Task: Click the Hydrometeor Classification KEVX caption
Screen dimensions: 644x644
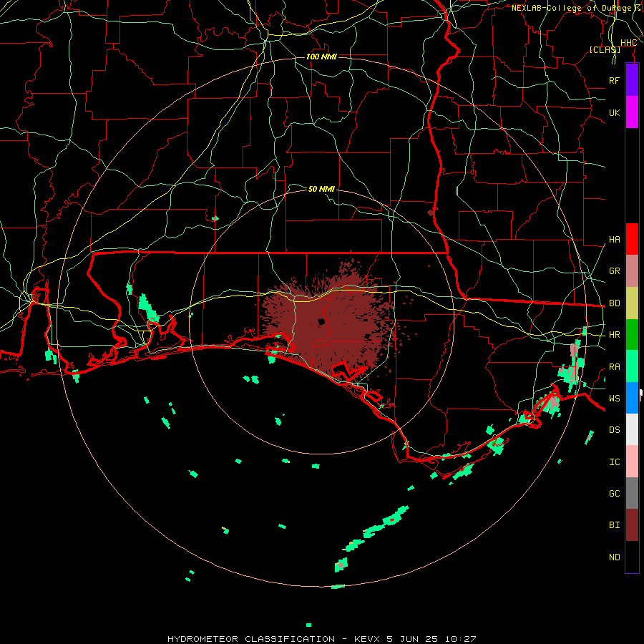Action: click(x=321, y=639)
